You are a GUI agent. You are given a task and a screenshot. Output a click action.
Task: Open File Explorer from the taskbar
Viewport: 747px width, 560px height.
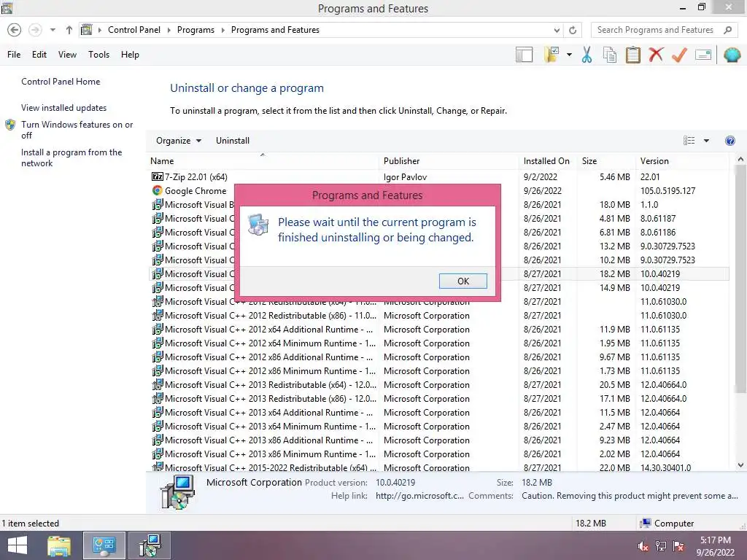tap(59, 545)
